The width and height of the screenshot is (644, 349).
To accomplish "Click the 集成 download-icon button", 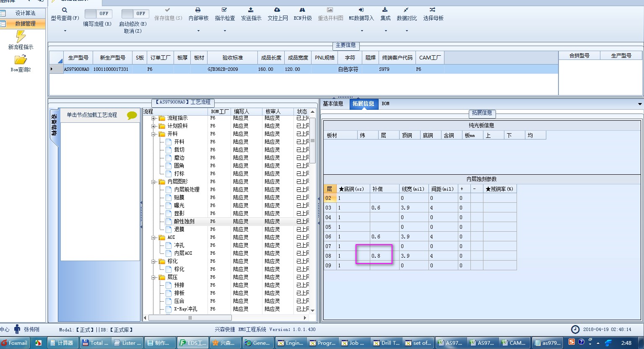I will tap(385, 14).
